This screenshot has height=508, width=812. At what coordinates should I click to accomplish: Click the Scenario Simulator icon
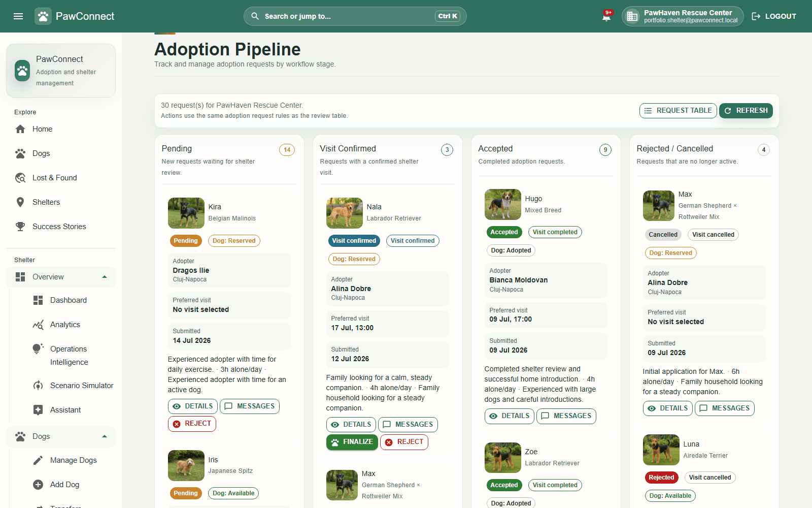click(x=38, y=386)
